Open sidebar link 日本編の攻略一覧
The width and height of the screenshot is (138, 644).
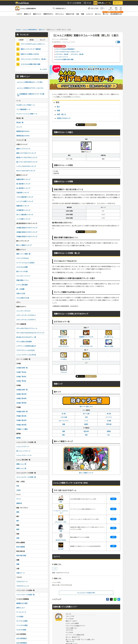tap(22, 368)
